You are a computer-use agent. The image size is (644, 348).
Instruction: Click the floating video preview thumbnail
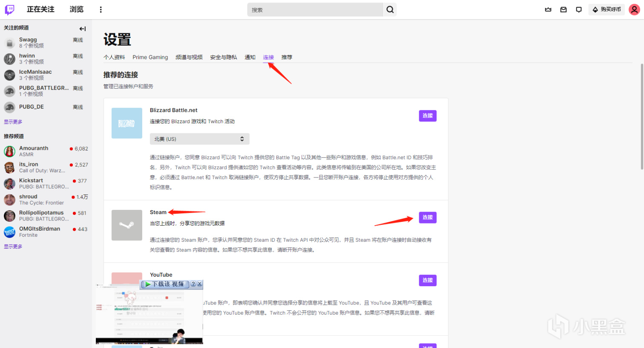coord(149,313)
